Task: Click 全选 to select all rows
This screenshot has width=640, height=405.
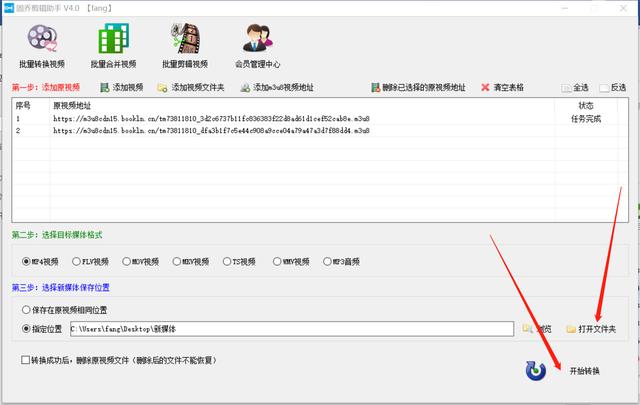Action: (575, 88)
